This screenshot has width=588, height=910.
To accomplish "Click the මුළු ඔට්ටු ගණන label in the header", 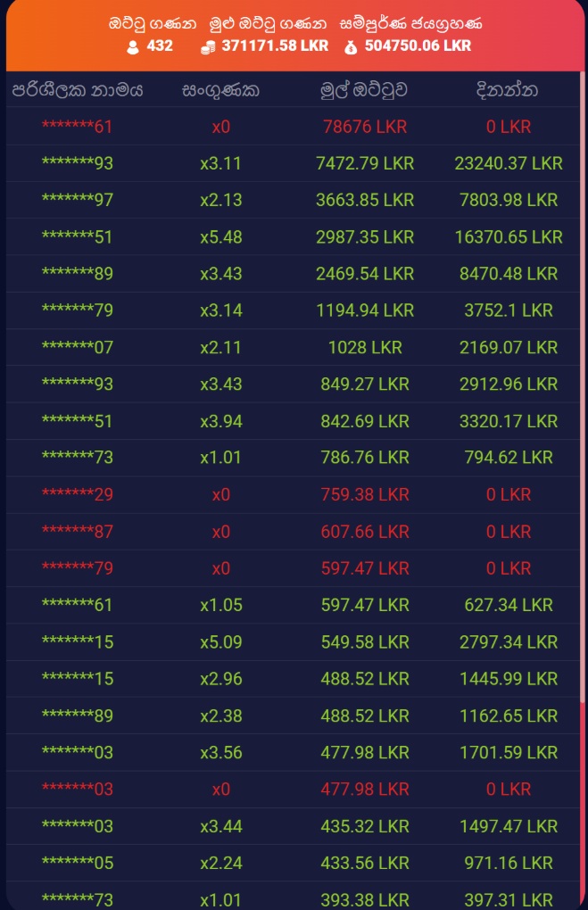I will tap(269, 24).
